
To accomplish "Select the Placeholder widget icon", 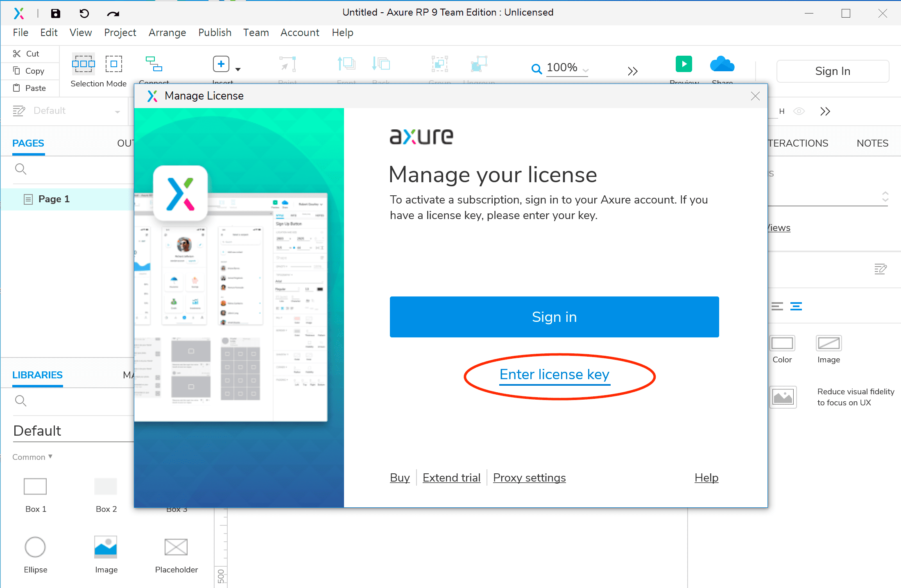I will (x=176, y=547).
